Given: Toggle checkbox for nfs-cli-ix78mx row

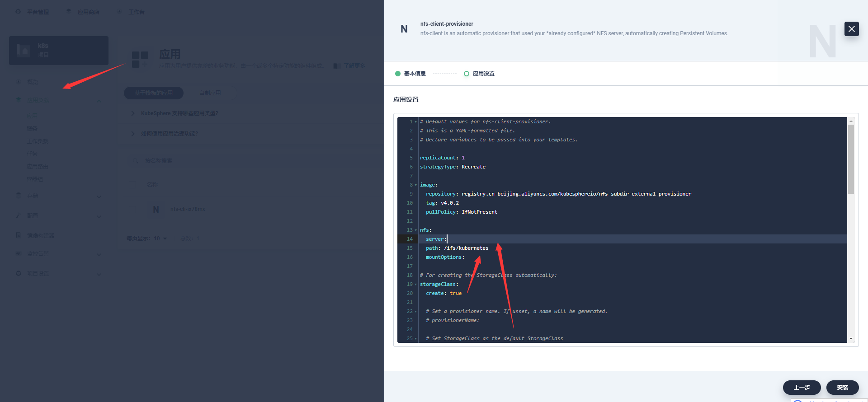Looking at the screenshot, I should tap(132, 210).
